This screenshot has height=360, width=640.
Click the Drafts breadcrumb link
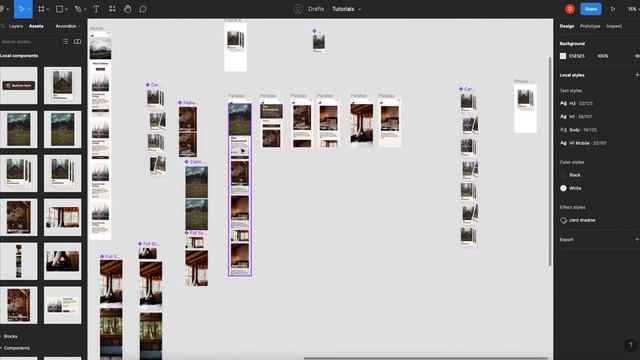tap(316, 9)
